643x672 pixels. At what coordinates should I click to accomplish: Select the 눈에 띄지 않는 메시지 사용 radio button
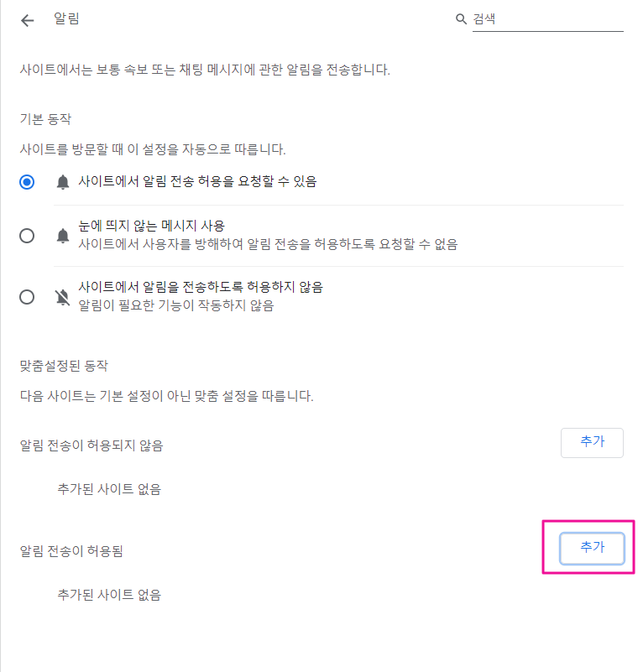27,236
